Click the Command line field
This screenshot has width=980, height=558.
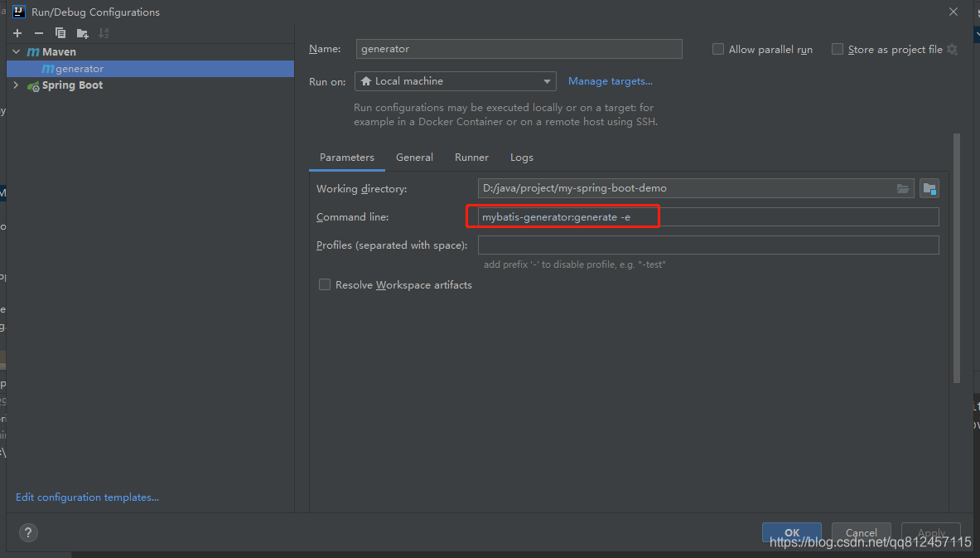click(708, 217)
